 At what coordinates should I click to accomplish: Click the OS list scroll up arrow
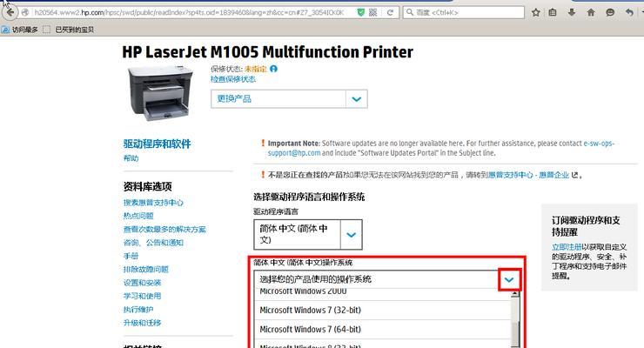(x=515, y=294)
